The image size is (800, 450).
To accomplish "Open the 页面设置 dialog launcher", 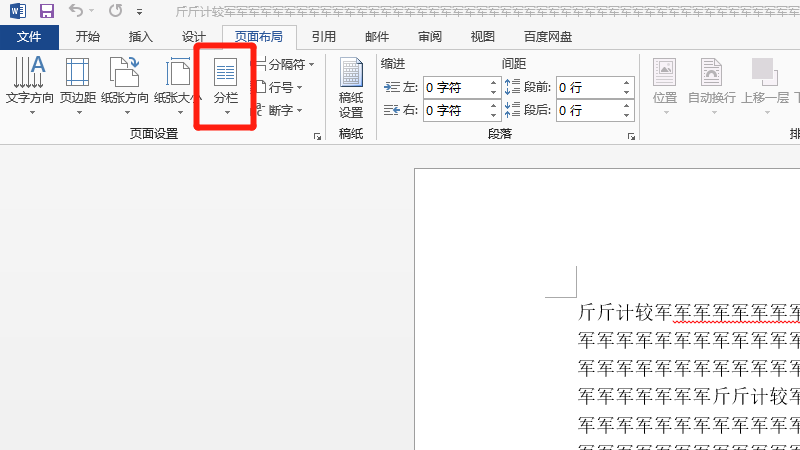I will click(x=318, y=136).
